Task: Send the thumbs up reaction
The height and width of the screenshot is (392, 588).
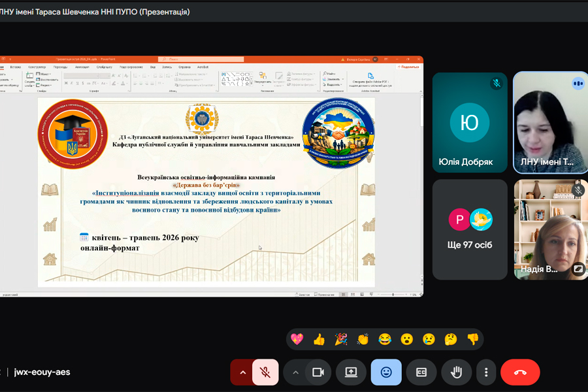Action: coord(319,339)
